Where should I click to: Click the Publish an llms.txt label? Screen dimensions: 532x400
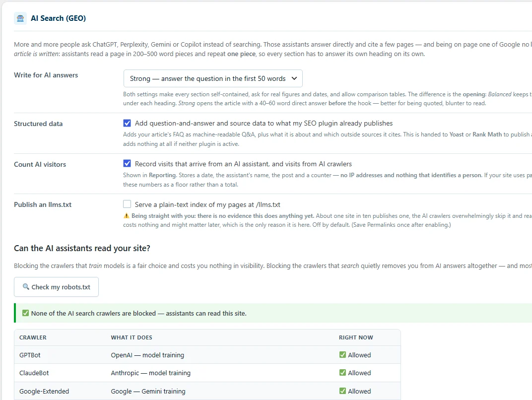[x=43, y=204]
